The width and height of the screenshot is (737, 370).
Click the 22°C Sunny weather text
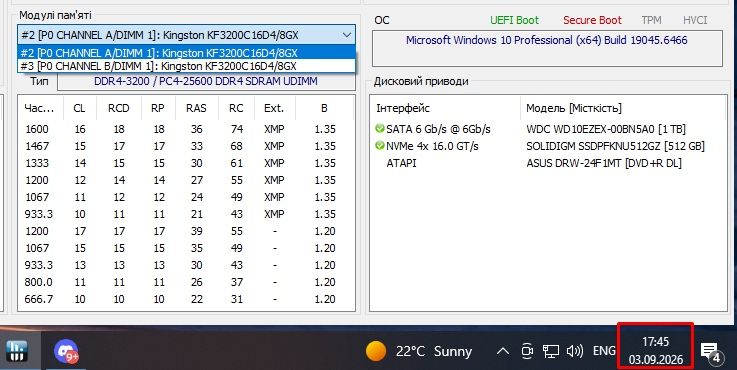pyautogui.click(x=434, y=351)
